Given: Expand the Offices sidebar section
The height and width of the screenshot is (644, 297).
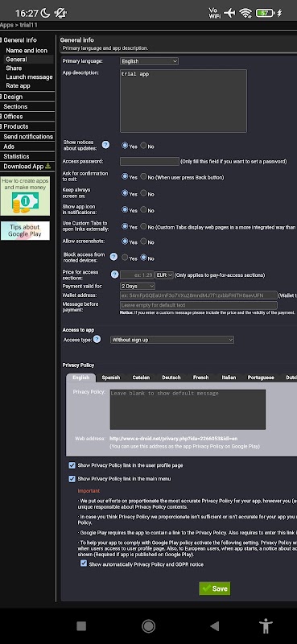Looking at the screenshot, I should (2, 116).
